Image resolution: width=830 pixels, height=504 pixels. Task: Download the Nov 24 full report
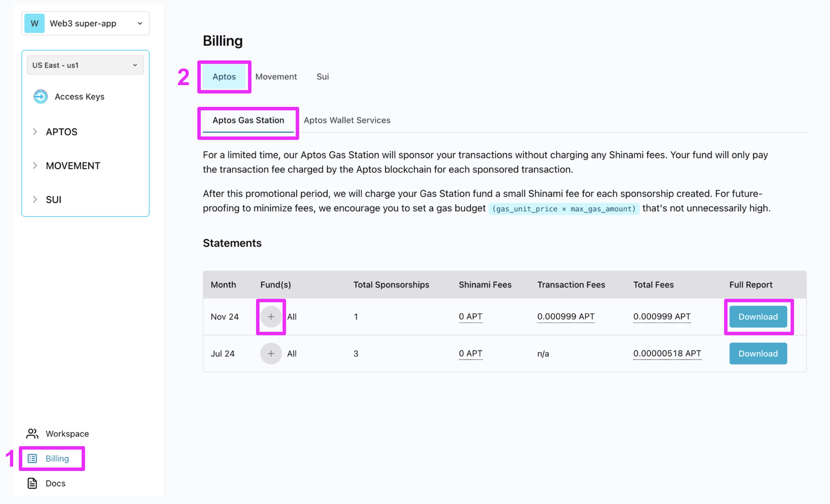758,317
